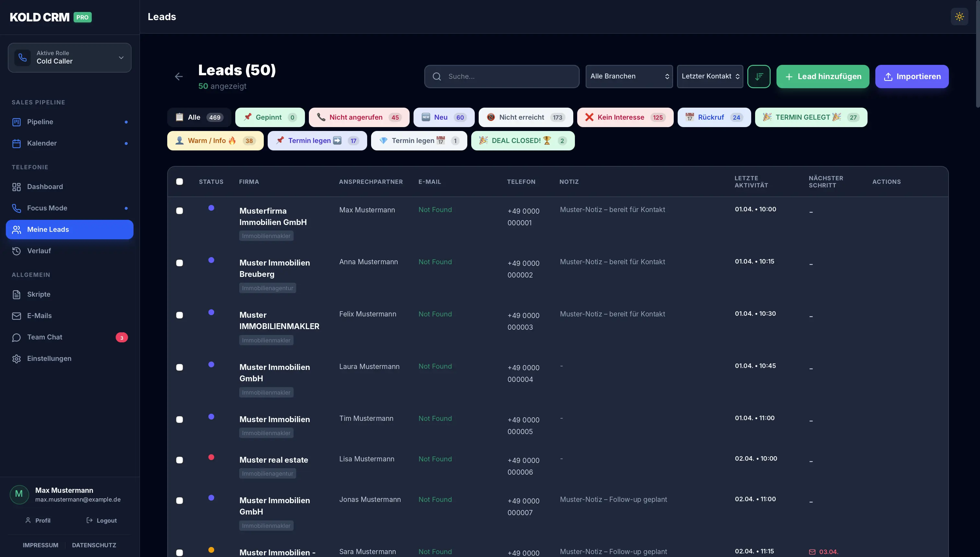Click the back arrow beside Leads (50)

[x=179, y=77]
